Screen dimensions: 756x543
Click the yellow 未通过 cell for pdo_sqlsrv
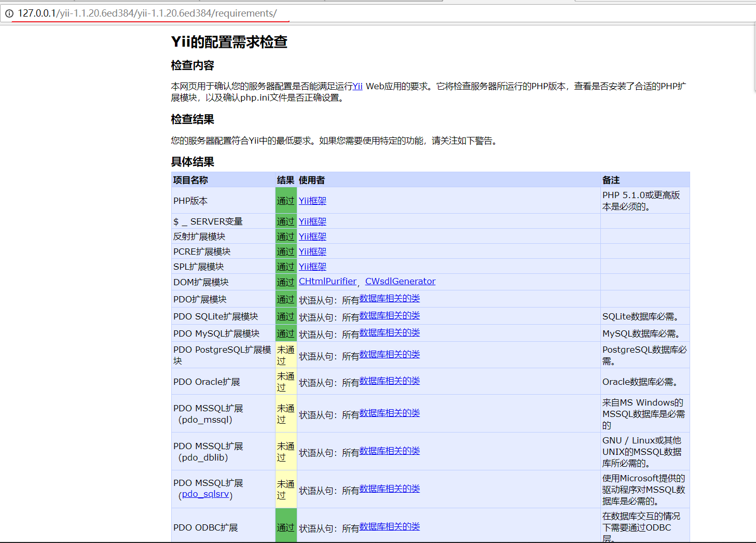coord(286,490)
